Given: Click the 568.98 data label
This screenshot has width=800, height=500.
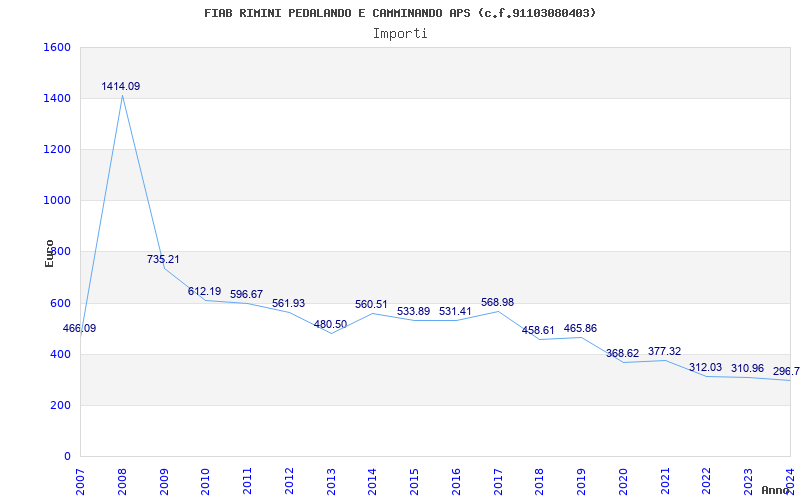Looking at the screenshot, I should click(x=497, y=302).
